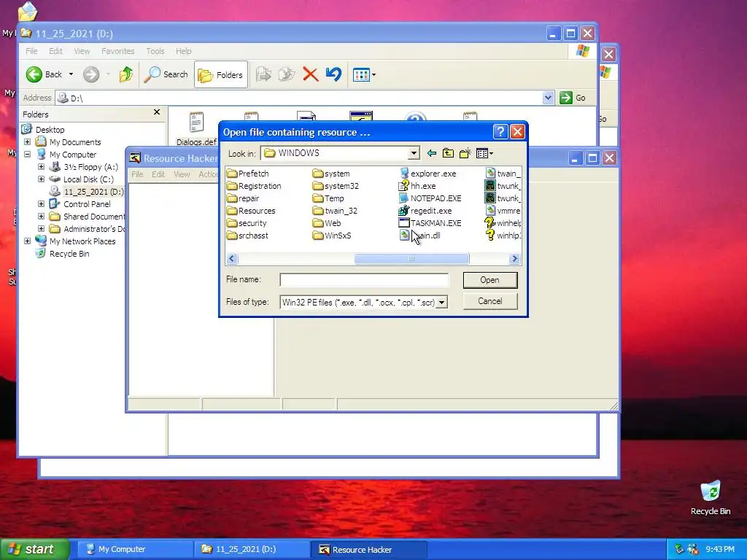Click the taskbar clock 9:43 PM
747x560 pixels.
(720, 550)
